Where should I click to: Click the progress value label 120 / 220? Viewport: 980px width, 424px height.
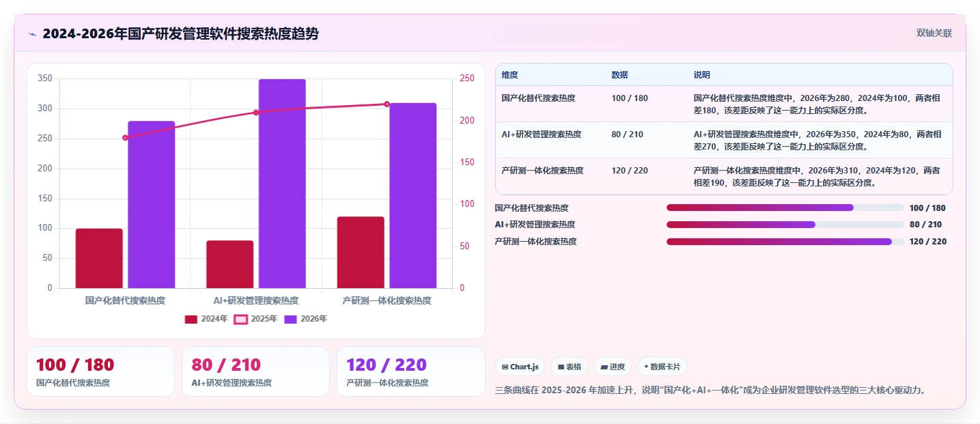tap(928, 242)
